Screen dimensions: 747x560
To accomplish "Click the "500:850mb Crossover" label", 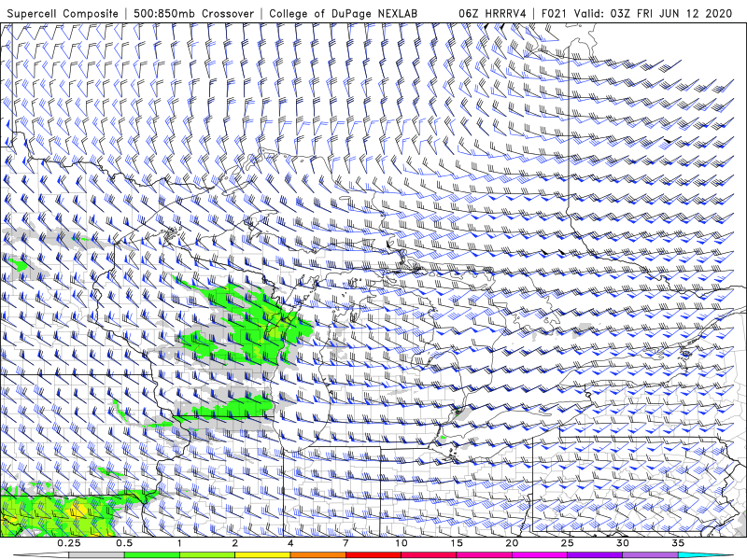I will point(194,13).
